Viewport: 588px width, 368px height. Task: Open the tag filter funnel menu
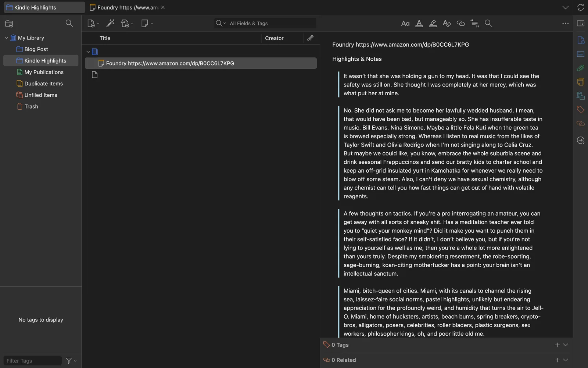(x=71, y=361)
